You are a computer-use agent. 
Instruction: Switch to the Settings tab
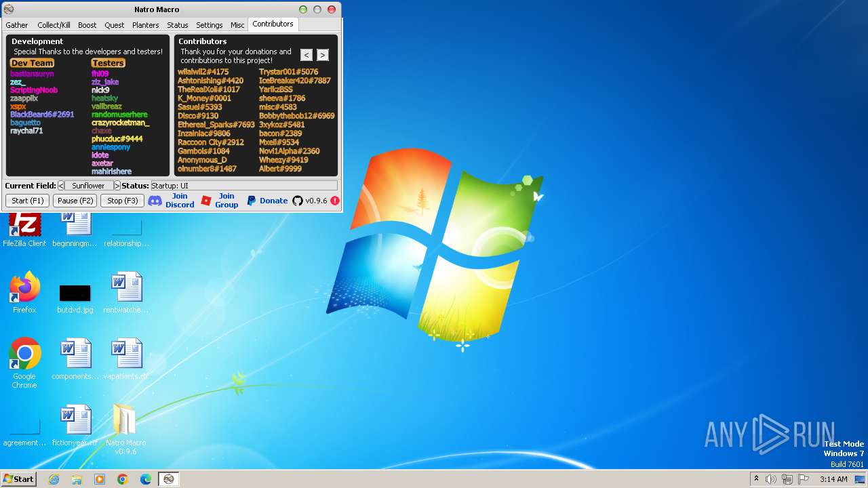210,25
